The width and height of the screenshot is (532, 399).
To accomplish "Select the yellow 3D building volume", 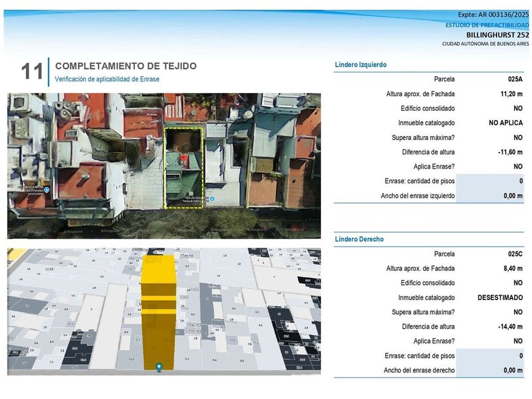I will tap(158, 312).
